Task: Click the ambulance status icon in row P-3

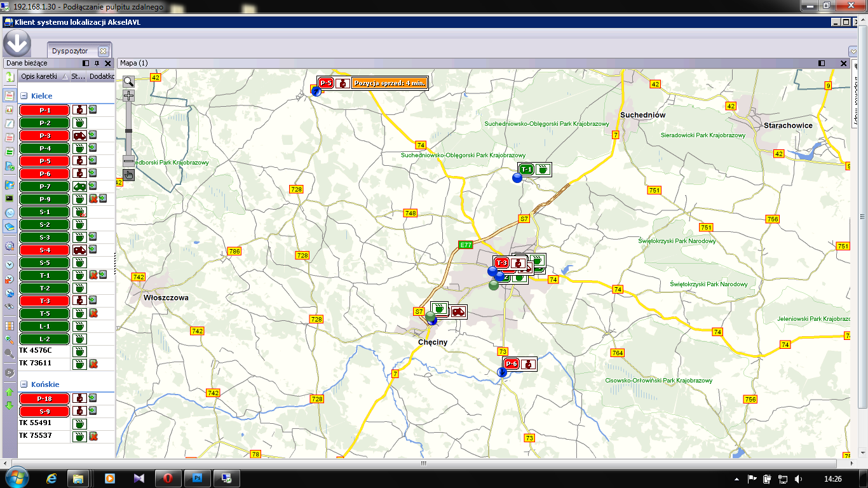Action: point(79,135)
